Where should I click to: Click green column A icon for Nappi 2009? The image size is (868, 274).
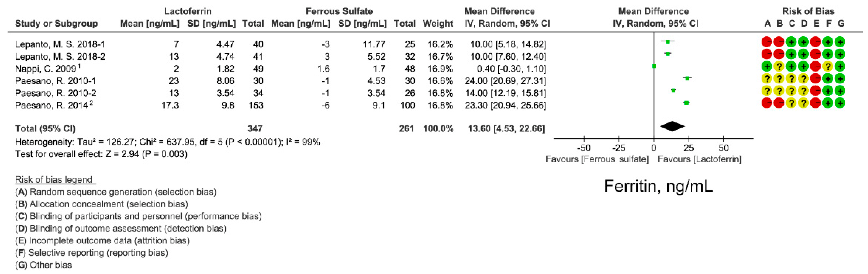click(x=767, y=66)
